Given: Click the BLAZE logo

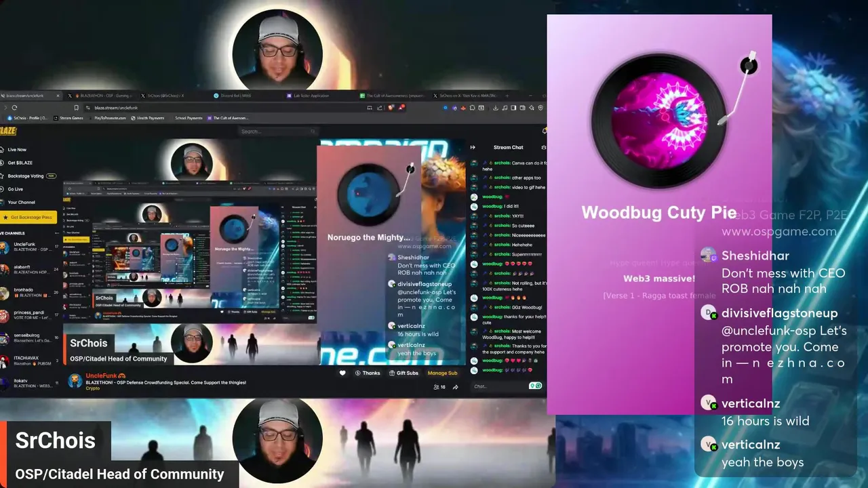Looking at the screenshot, I should pyautogui.click(x=8, y=131).
